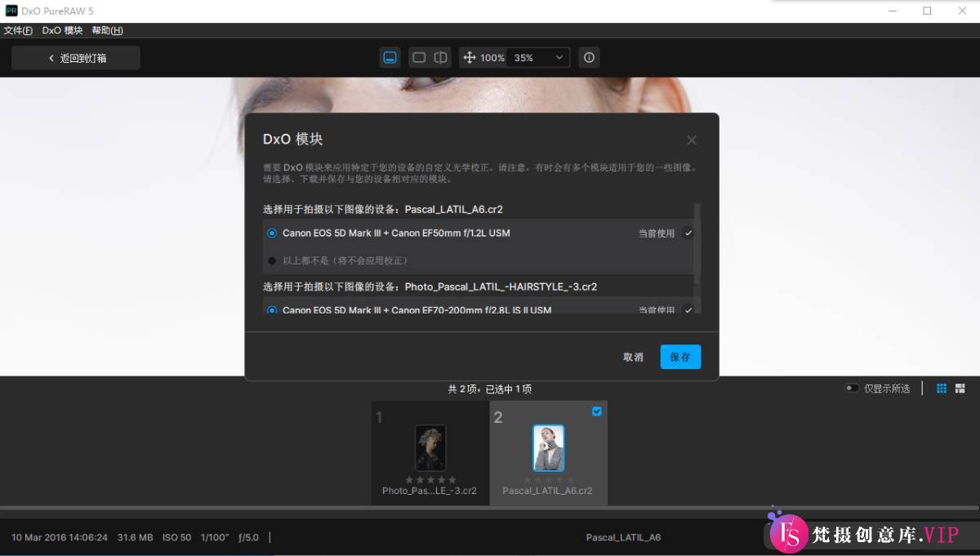Click the filmstrip horizontal scrollbar
Screen dimensions: 980x556
tap(490, 508)
